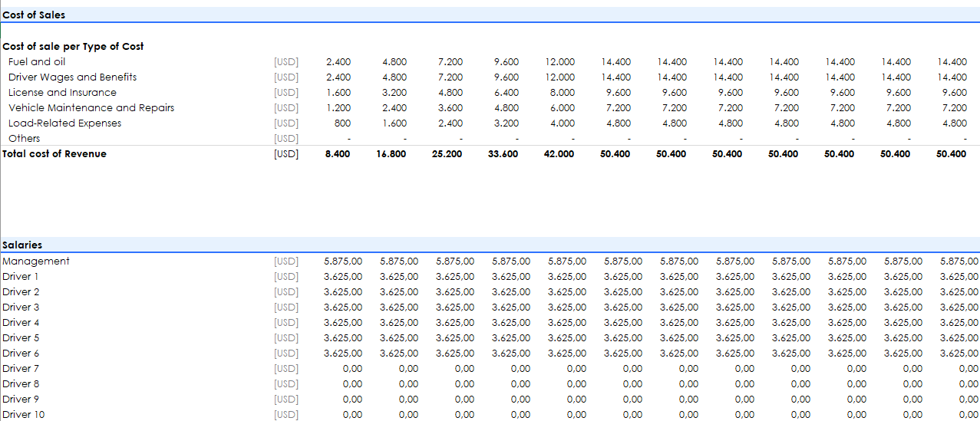Click the Others row label
The image size is (980, 421).
24,138
